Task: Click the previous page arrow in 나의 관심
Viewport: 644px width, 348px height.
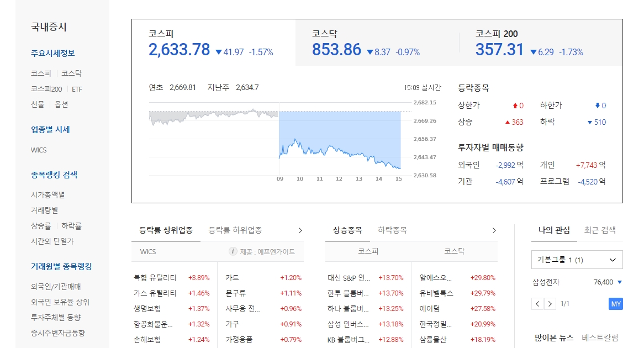Action: (x=537, y=303)
